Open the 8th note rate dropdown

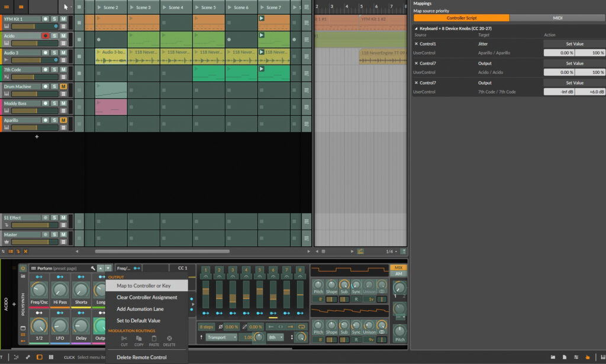pos(276,337)
